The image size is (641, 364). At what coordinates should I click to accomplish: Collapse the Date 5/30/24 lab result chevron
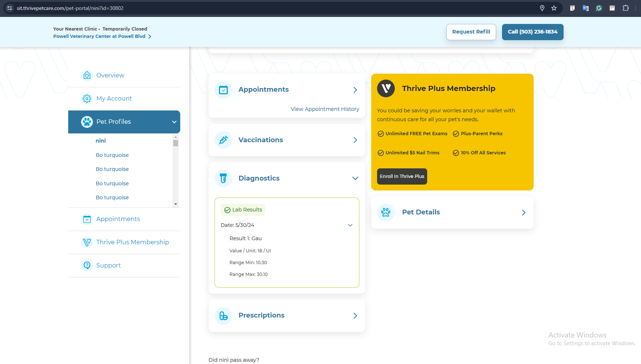tap(350, 225)
